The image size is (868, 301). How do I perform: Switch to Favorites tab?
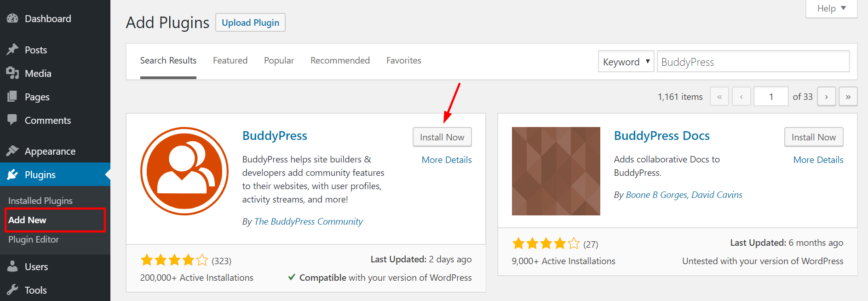[403, 60]
